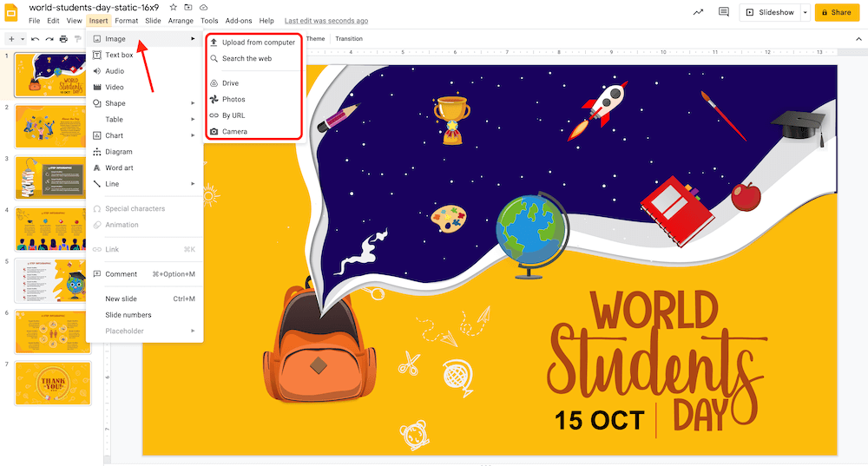Screen dimensions: 868x466
Task: Open the activity dashboard trend icon
Action: tap(699, 12)
